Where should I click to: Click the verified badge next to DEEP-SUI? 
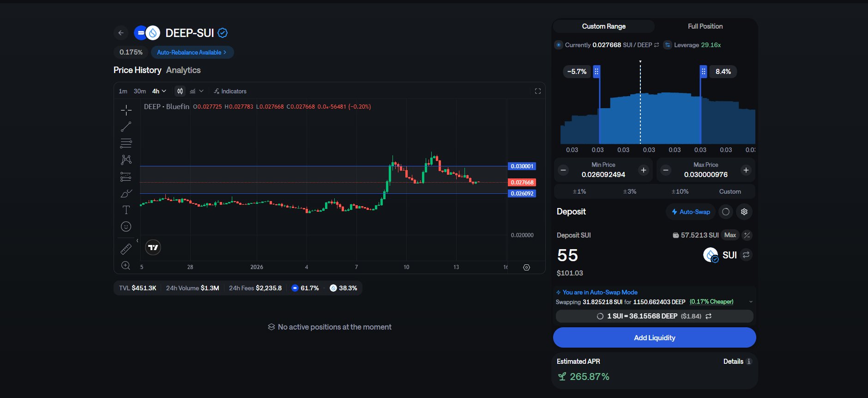(223, 33)
